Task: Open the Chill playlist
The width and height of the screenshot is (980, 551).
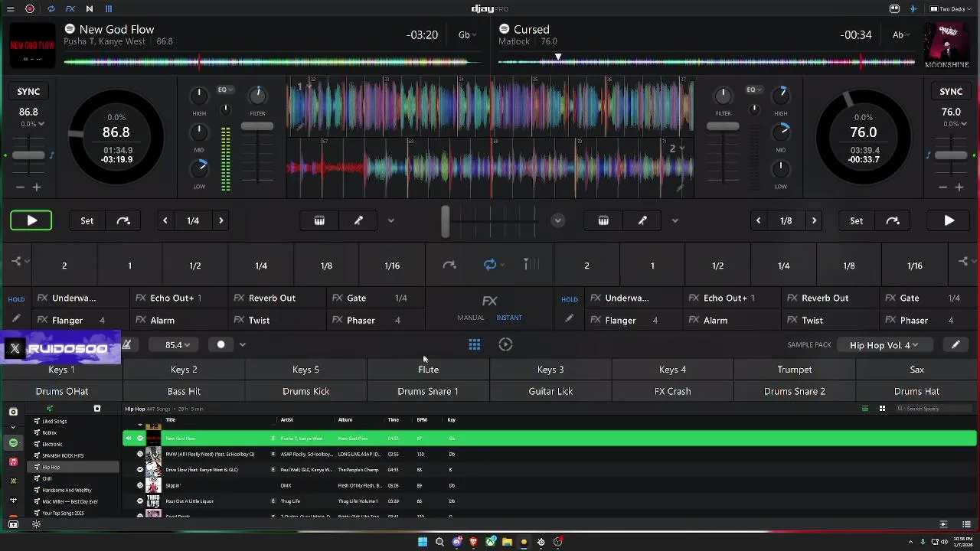Action: [47, 478]
